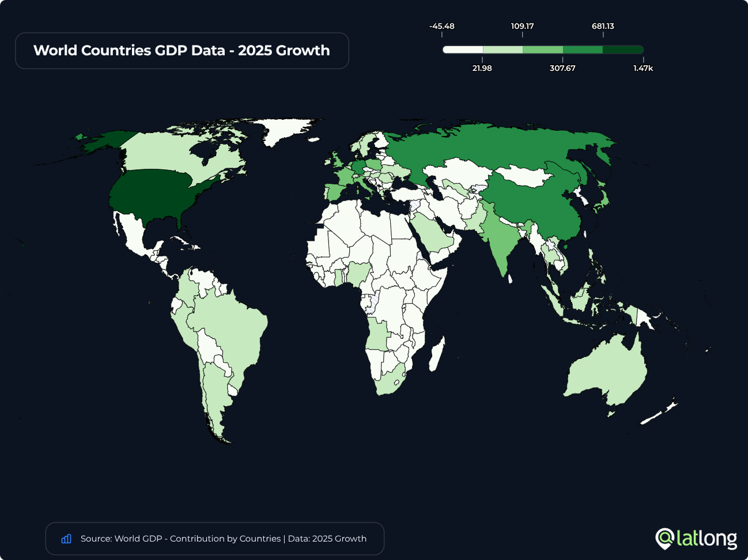This screenshot has height=560, width=748.
Task: Click the legend value '109.17'
Action: click(523, 26)
